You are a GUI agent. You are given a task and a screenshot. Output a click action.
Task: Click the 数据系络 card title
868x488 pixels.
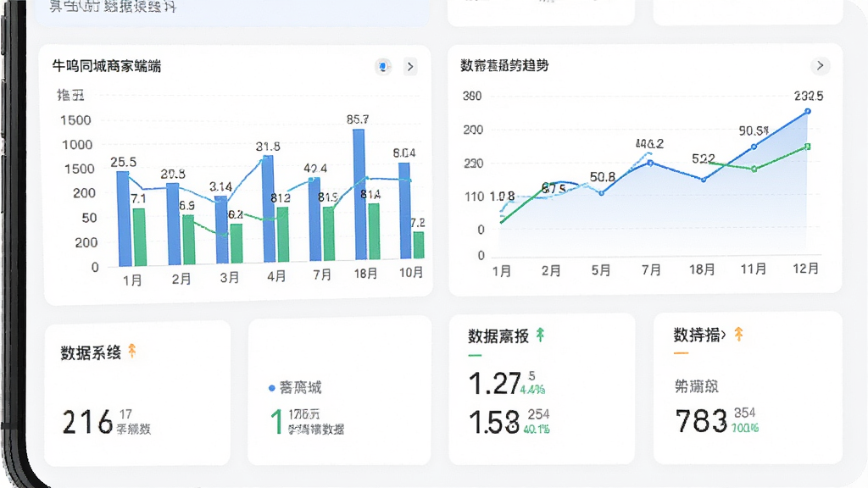point(91,353)
